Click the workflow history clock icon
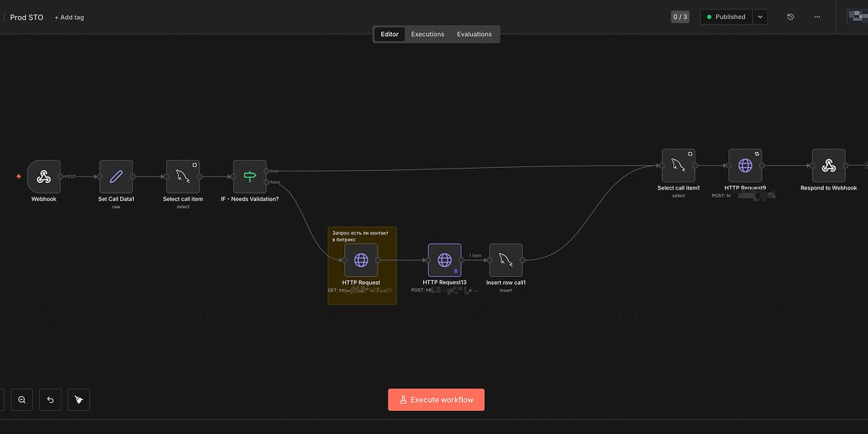The height and width of the screenshot is (434, 868). click(791, 17)
